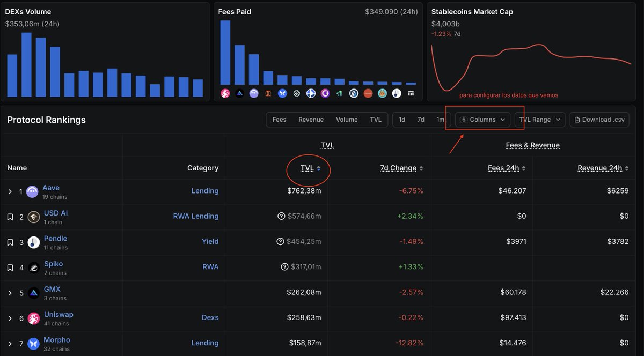Click the purple C-shaped icon under Fees Paid
The height and width of the screenshot is (356, 644).
coord(325,93)
